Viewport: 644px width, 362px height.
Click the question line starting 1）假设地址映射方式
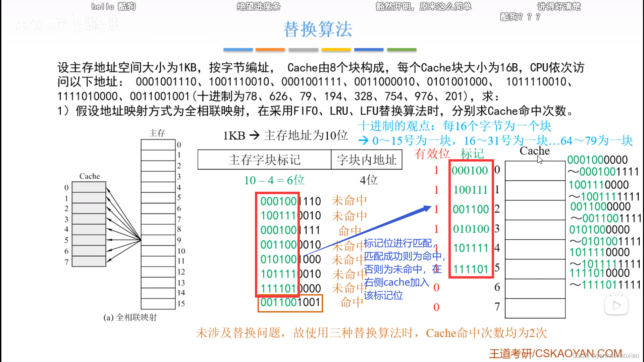click(x=315, y=111)
